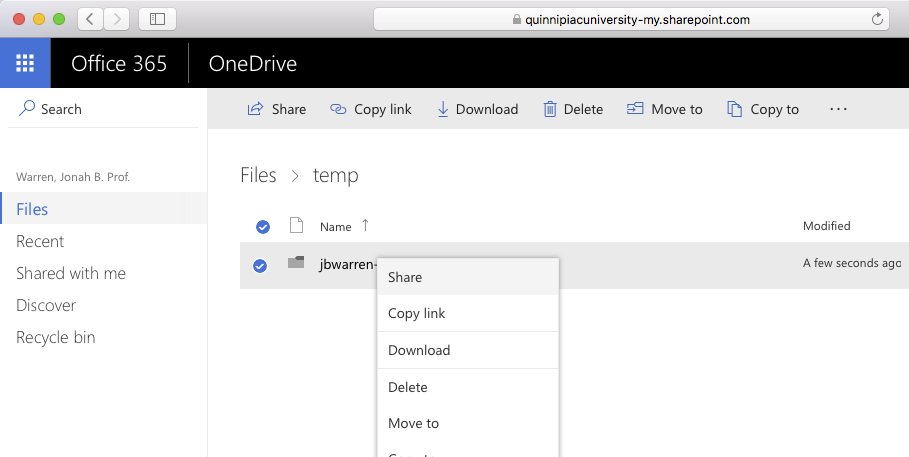This screenshot has height=457, width=909.
Task: Click the Safari back navigation arrow
Action: click(90, 19)
